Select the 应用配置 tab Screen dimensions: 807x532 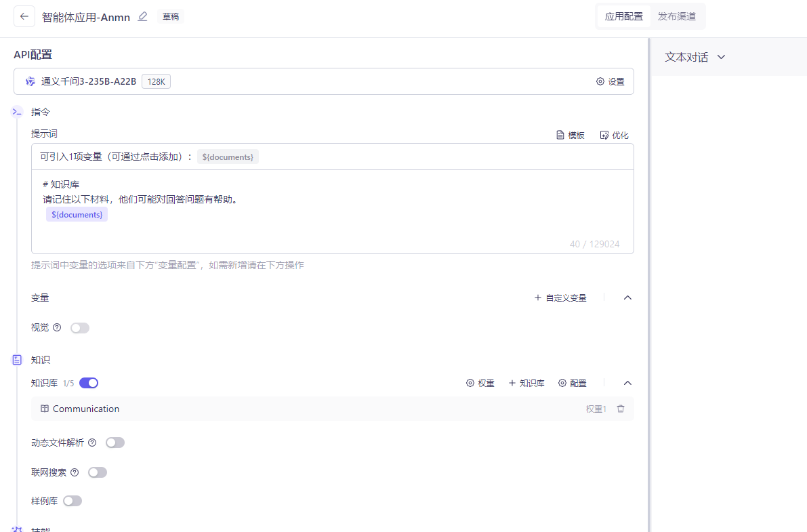(x=624, y=16)
